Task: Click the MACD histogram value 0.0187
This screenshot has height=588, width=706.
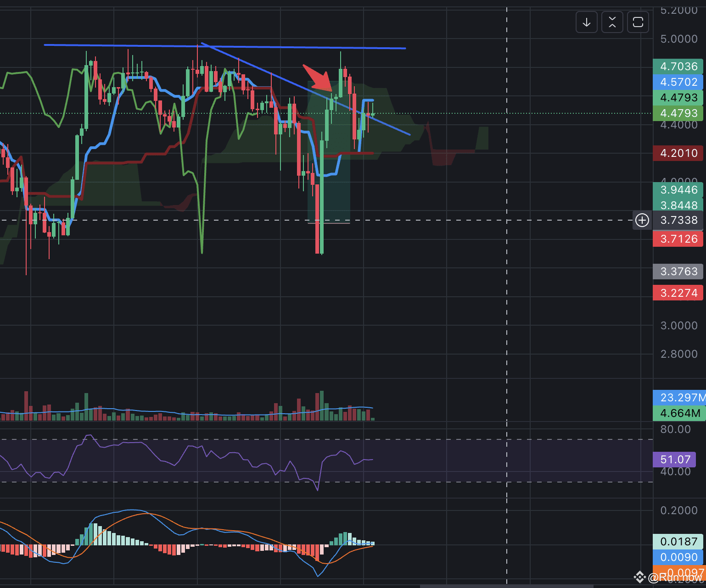Action: point(678,542)
